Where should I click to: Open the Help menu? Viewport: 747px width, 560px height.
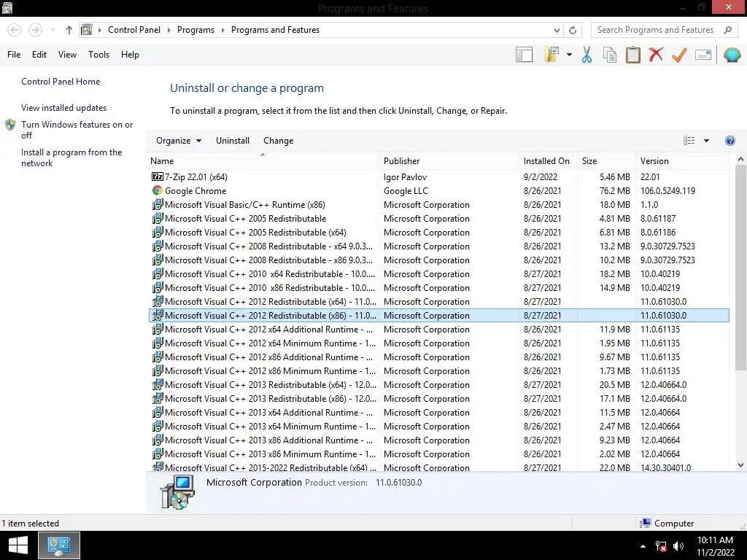click(130, 55)
